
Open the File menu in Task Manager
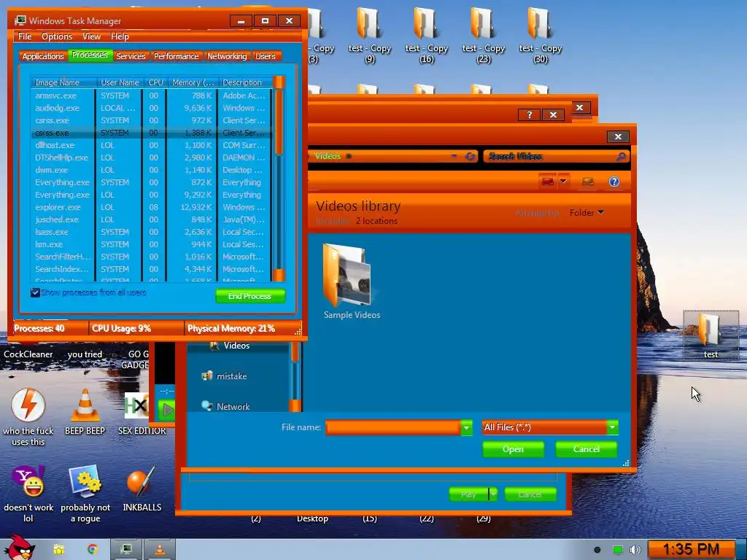click(25, 36)
